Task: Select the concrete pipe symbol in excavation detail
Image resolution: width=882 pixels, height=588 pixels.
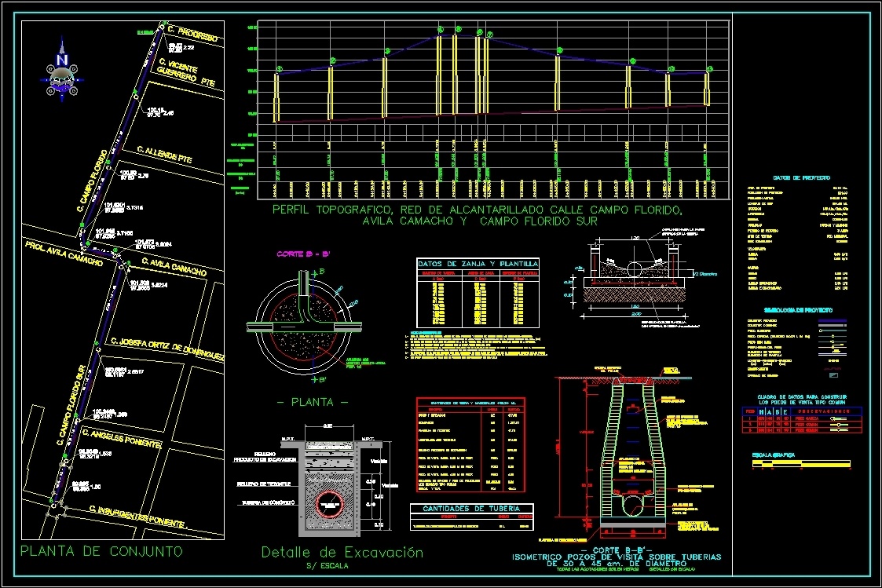Action: point(331,502)
